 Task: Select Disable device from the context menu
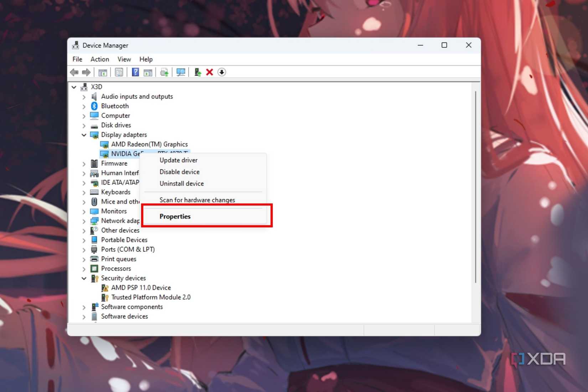point(179,172)
